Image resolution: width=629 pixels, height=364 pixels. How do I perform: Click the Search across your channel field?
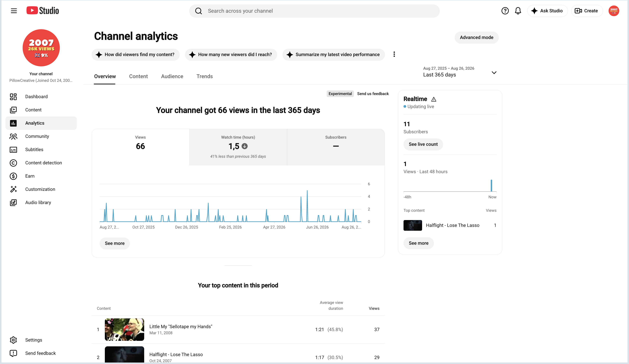coord(314,11)
